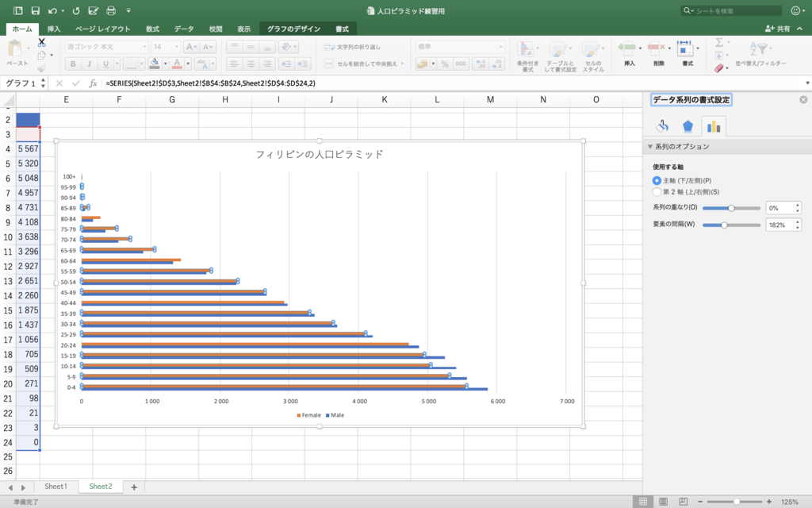Click the zoom slider in status bar

(x=735, y=502)
